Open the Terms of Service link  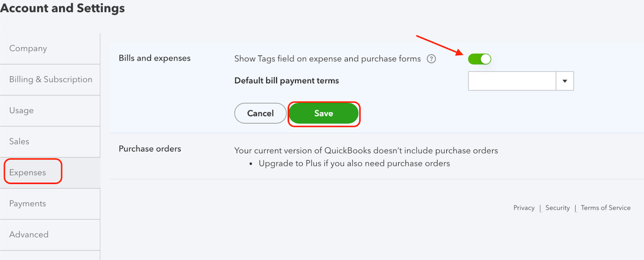(x=606, y=208)
